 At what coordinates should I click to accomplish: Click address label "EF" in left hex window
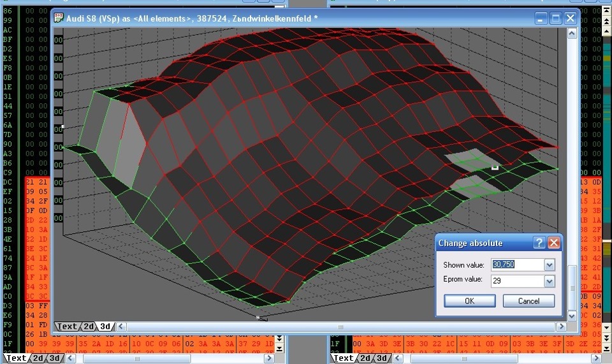click(x=8, y=191)
